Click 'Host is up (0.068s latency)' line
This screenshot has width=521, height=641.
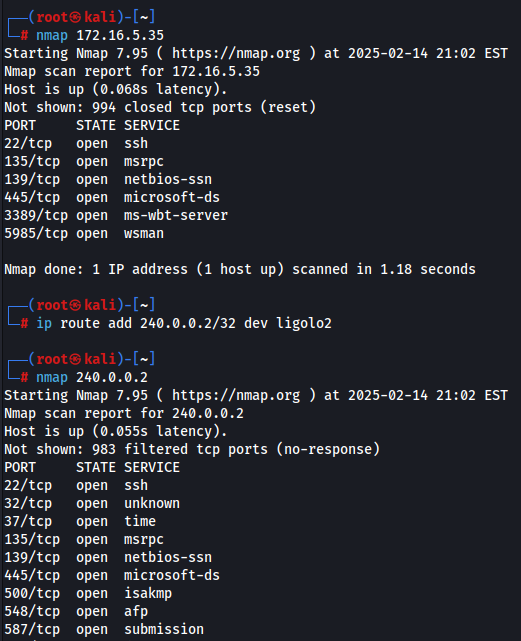[116, 89]
